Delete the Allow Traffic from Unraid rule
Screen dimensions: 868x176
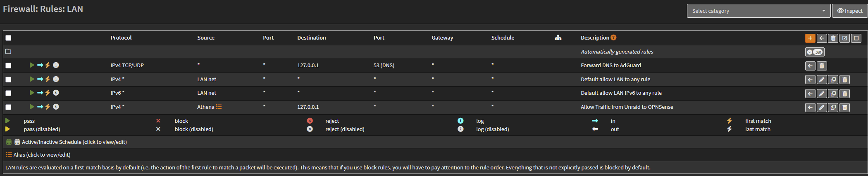point(845,108)
